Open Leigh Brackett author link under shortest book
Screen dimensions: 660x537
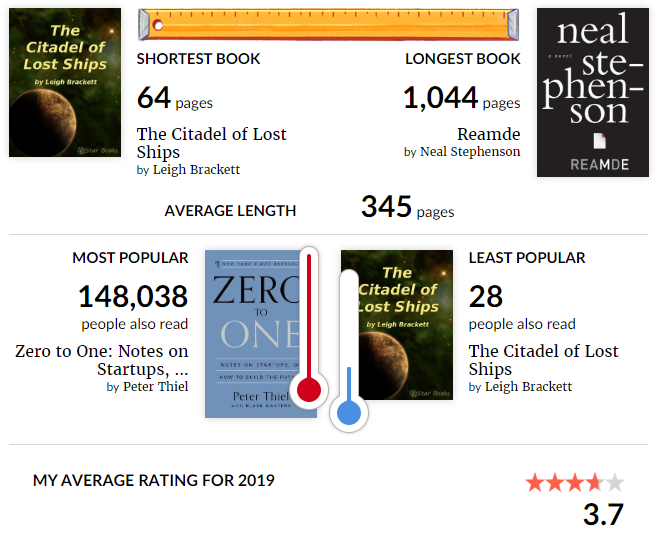click(196, 170)
